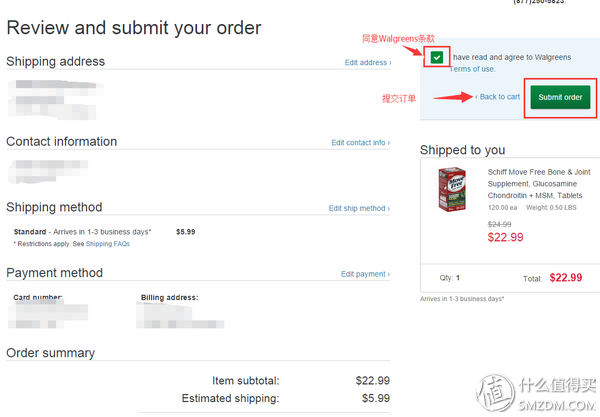Viewport: 600px width, 417px height.
Task: Click the chevron after Edit ship method
Action: click(388, 208)
